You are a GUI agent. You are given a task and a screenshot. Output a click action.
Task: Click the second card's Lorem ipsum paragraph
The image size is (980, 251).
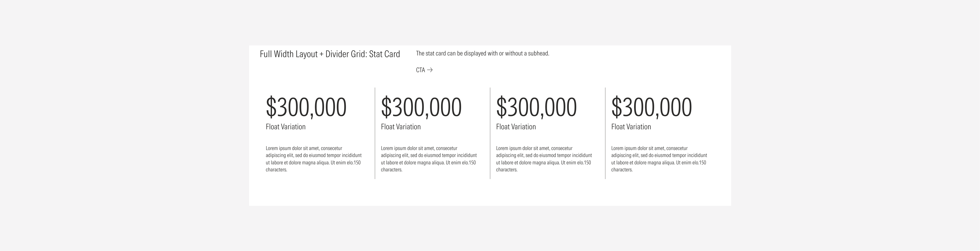429,159
